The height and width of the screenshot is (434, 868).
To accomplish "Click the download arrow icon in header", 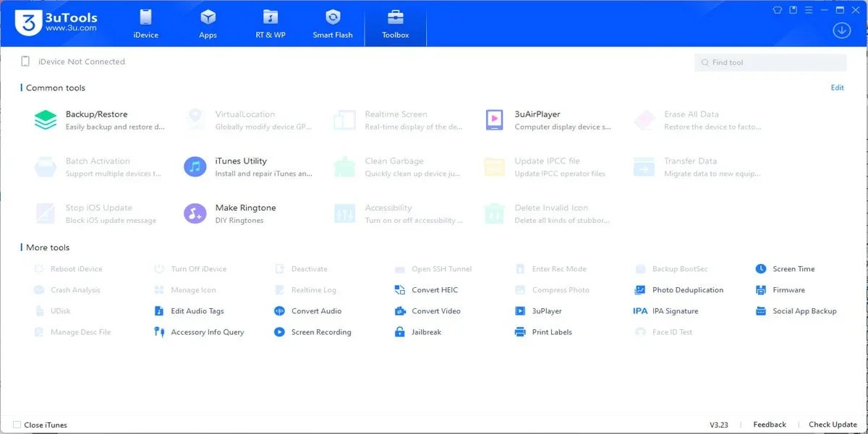I will (x=841, y=30).
